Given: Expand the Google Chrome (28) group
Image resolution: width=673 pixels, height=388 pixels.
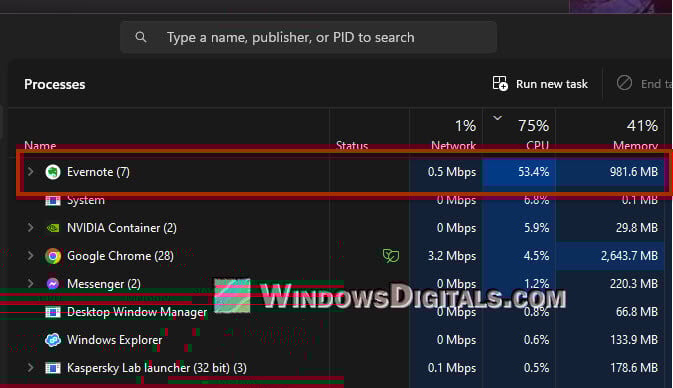Looking at the screenshot, I should [x=30, y=256].
